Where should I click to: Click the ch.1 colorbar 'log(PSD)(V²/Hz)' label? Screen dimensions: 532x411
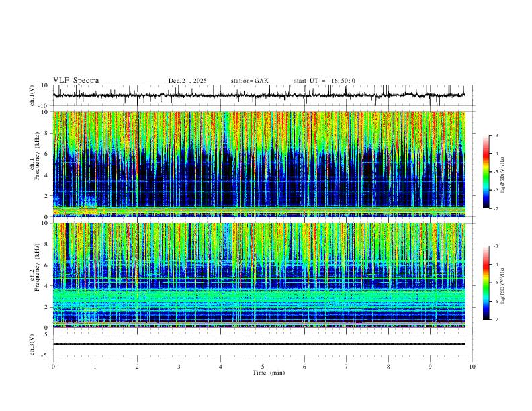point(503,175)
